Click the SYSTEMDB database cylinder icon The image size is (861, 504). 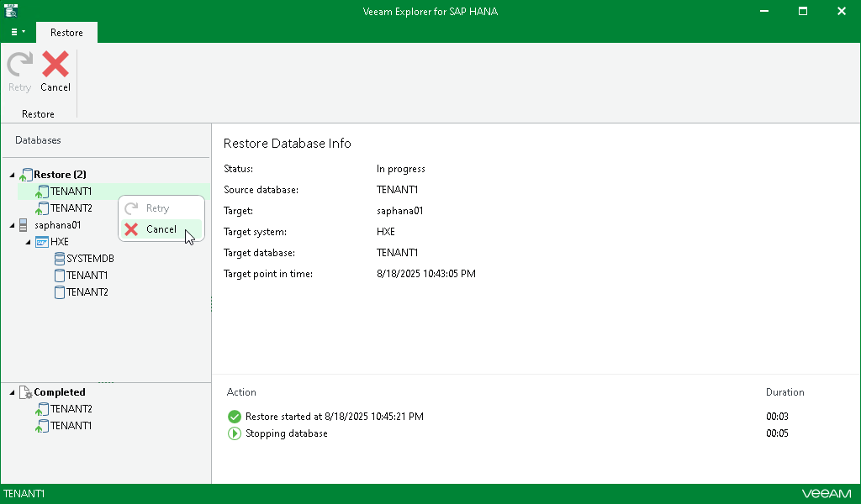60,259
